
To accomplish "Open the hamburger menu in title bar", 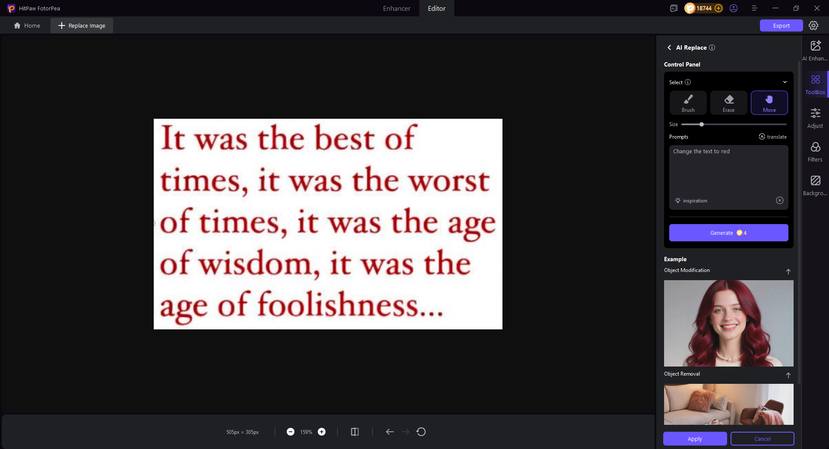I will click(754, 8).
